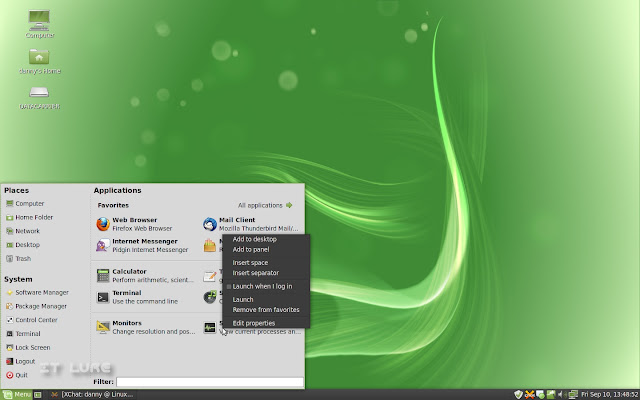Focus the Filter search field
Image resolution: width=640 pixels, height=400 pixels.
(210, 382)
